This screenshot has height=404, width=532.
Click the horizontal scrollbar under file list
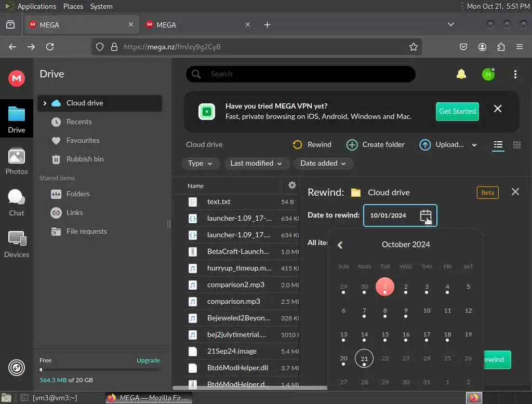tap(250, 388)
